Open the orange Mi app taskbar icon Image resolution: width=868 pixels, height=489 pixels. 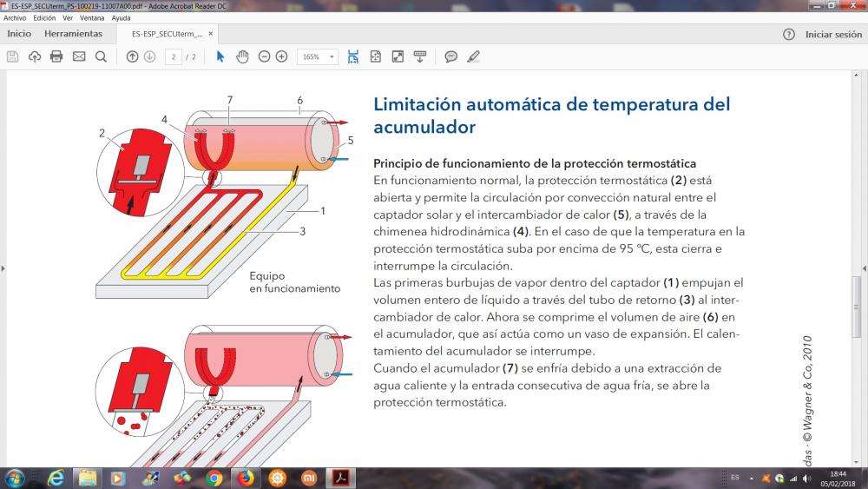(x=309, y=478)
